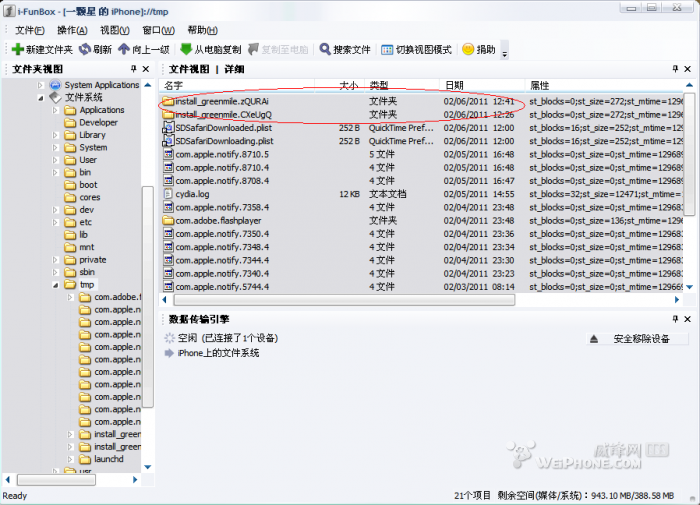The height and width of the screenshot is (505, 700).
Task: Select the sbin folder in tree
Action: coord(87,272)
